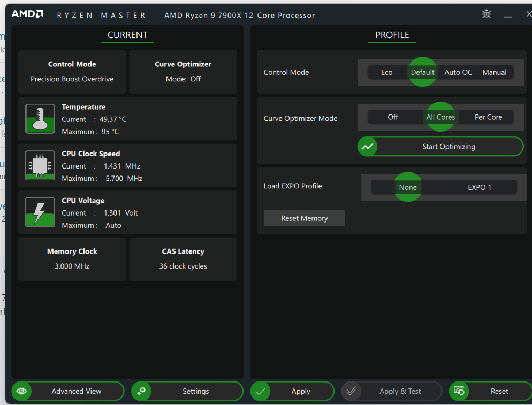Image resolution: width=532 pixels, height=405 pixels.
Task: Open Settings
Action: [x=187, y=391]
